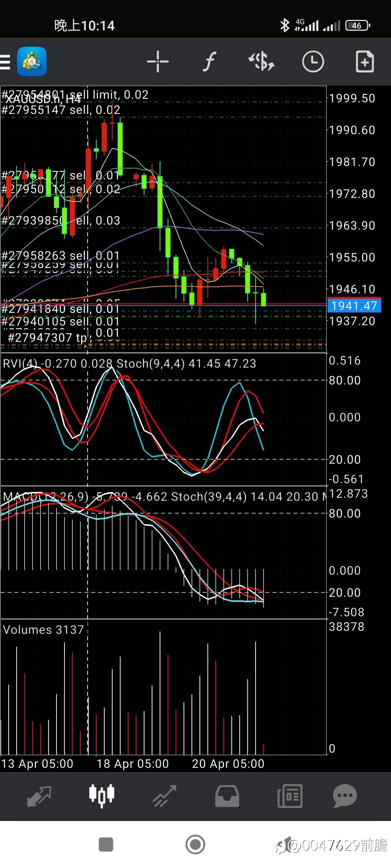The image size is (391, 868).
Task: Create new order with plus-page icon
Action: [x=365, y=61]
